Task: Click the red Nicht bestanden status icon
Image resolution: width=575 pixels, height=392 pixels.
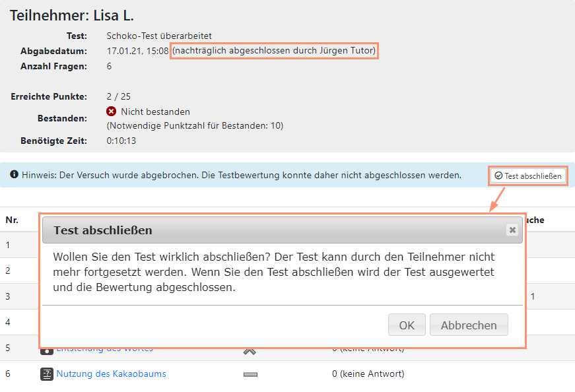Action: pyautogui.click(x=111, y=112)
